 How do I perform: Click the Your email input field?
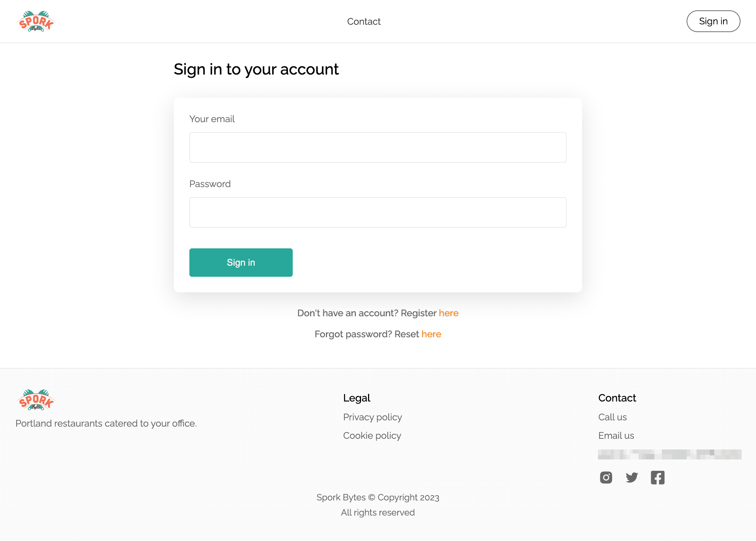tap(378, 148)
